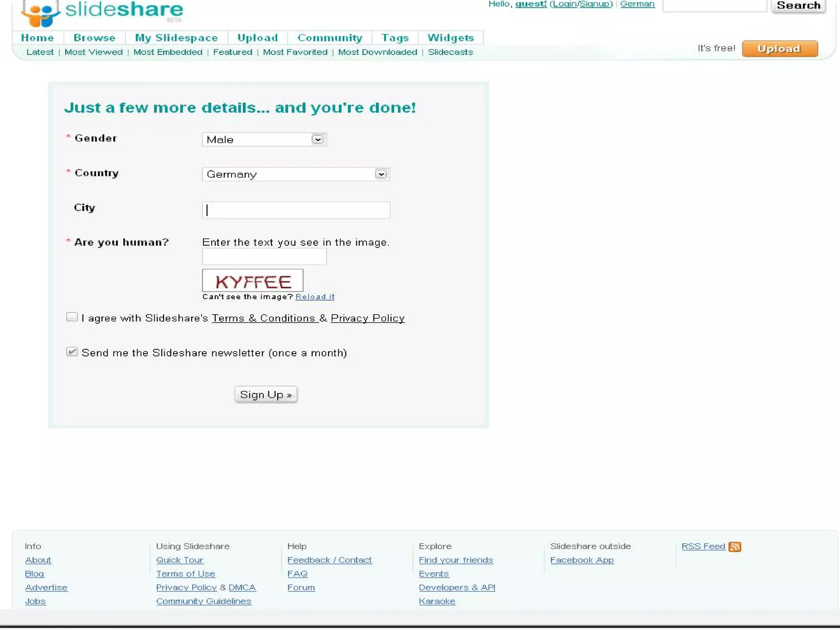Click the captcha text input box
This screenshot has height=630, width=840.
[x=264, y=257]
